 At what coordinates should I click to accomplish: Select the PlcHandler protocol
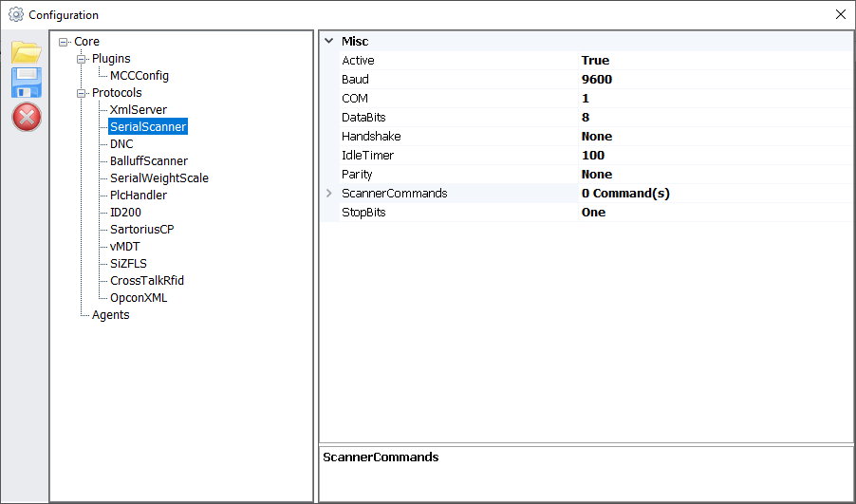coord(139,196)
